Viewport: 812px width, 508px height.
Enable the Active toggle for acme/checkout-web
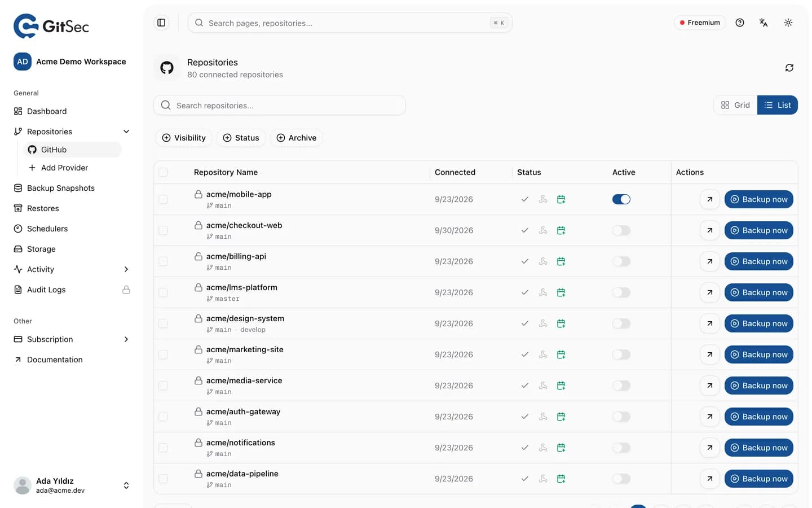click(621, 230)
